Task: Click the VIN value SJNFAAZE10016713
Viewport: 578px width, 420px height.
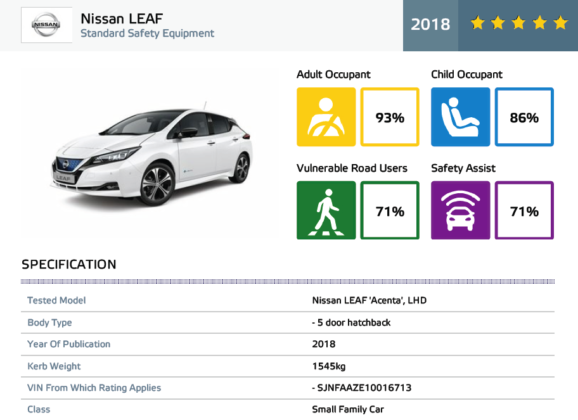Action: [364, 388]
